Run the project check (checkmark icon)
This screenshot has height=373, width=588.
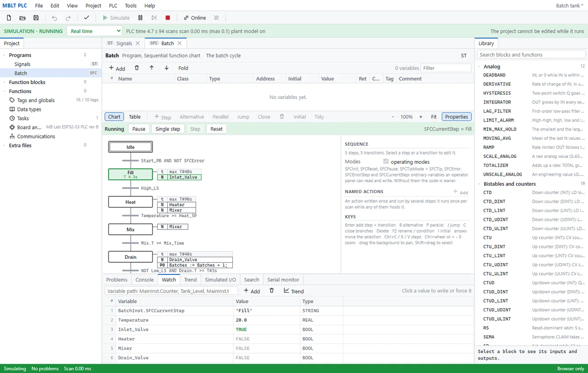[86, 18]
